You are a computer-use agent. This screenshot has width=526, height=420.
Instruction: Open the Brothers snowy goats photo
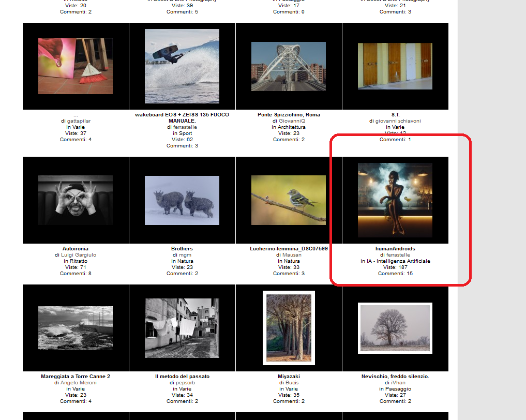coord(182,200)
